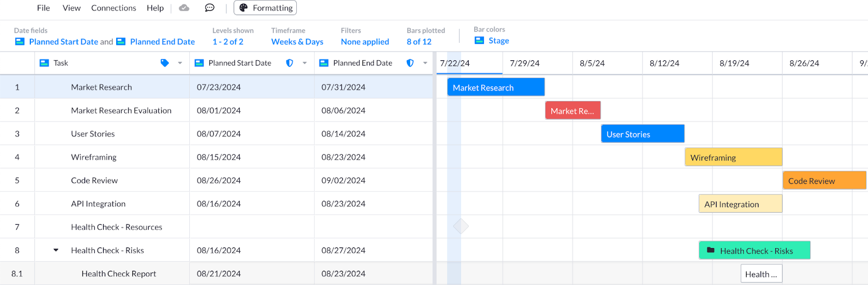Click folder icon on Health Check - Risks bar
This screenshot has width=868, height=285.
click(711, 250)
